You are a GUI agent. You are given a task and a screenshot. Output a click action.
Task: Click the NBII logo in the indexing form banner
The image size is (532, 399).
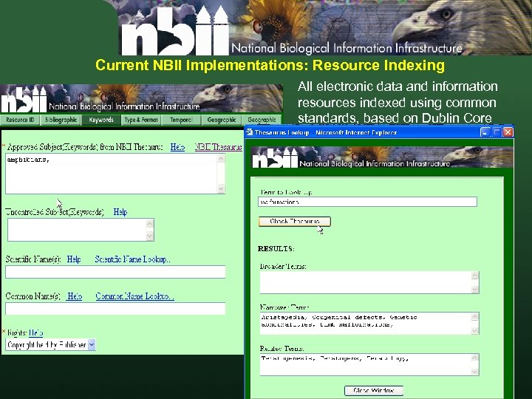[24, 100]
